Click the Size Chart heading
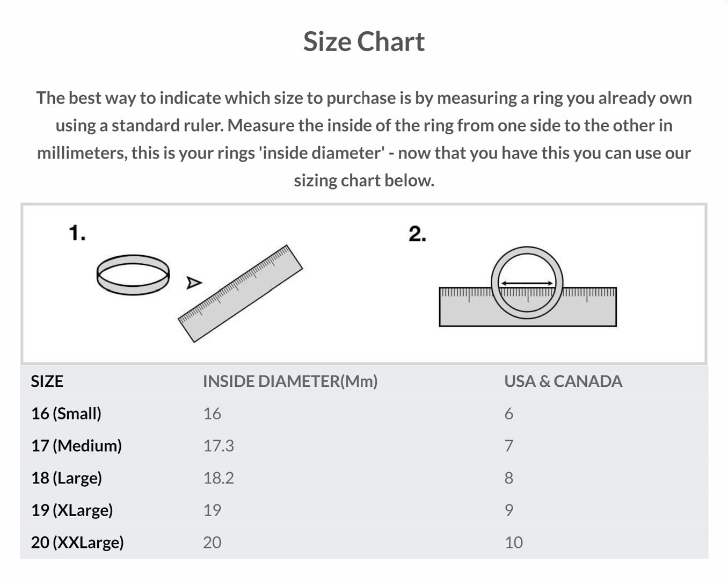The image size is (728, 578). (x=364, y=41)
